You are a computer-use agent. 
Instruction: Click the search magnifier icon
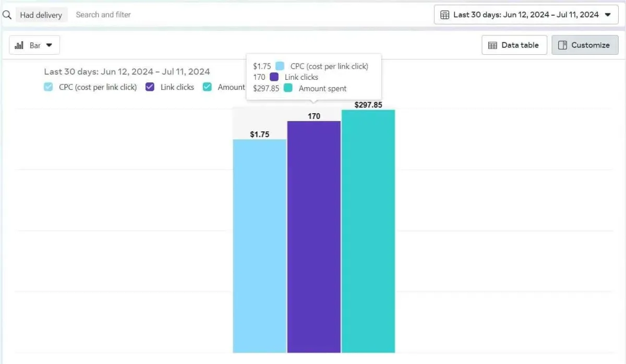click(7, 15)
